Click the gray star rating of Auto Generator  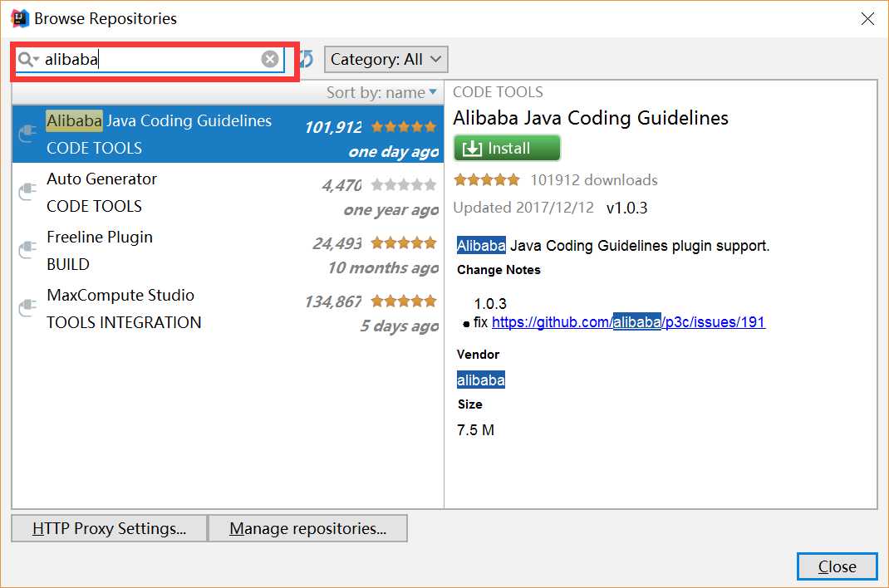point(404,184)
